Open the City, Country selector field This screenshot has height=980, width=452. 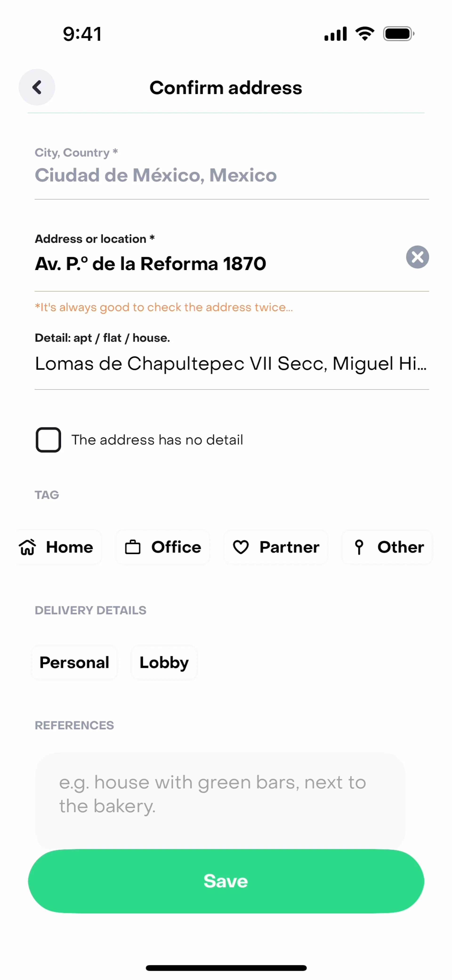(155, 175)
